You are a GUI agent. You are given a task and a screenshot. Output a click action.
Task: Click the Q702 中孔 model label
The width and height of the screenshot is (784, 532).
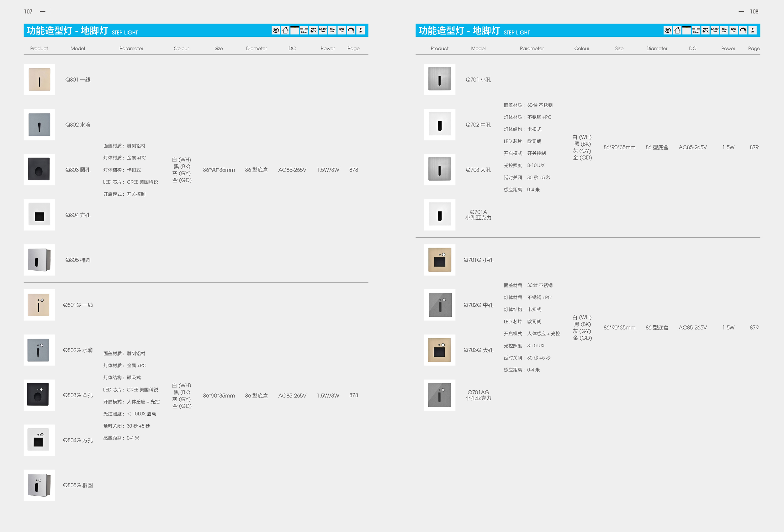coord(478,125)
